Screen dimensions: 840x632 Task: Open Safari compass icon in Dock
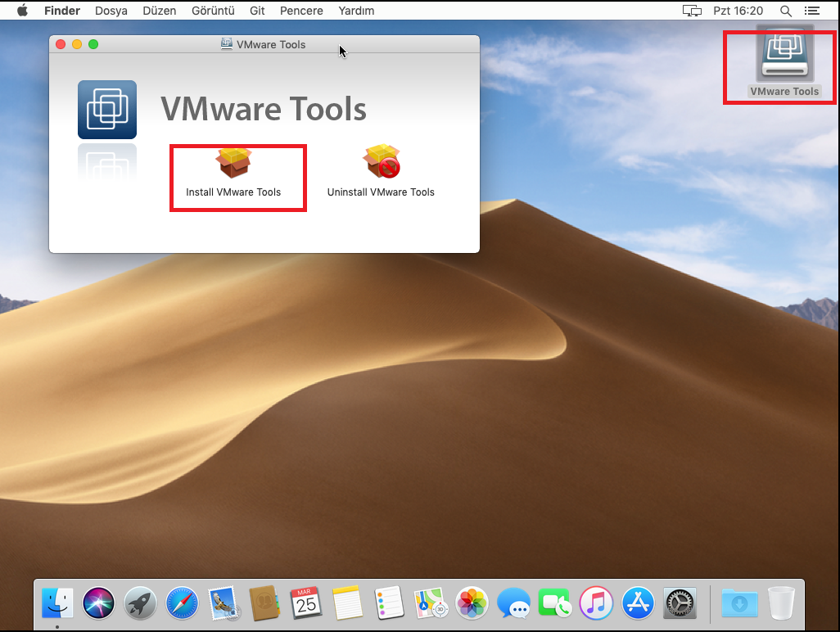coord(182,603)
